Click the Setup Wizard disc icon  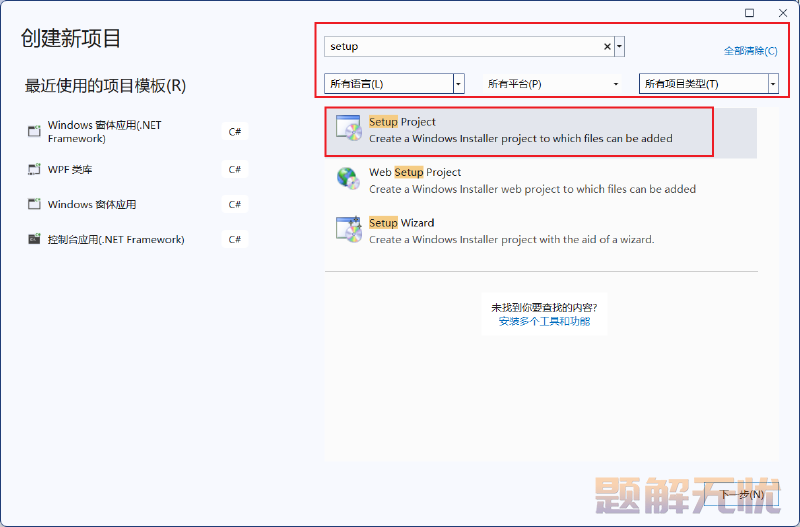[x=348, y=229]
